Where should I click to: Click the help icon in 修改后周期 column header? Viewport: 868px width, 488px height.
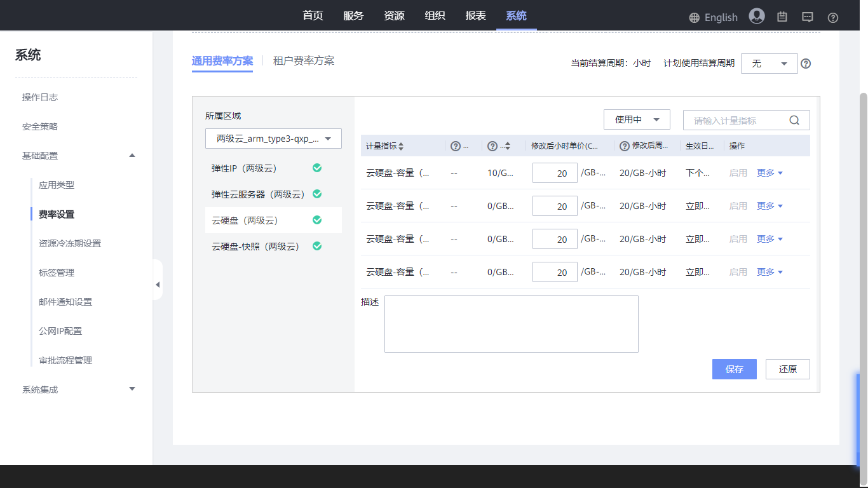click(x=625, y=146)
